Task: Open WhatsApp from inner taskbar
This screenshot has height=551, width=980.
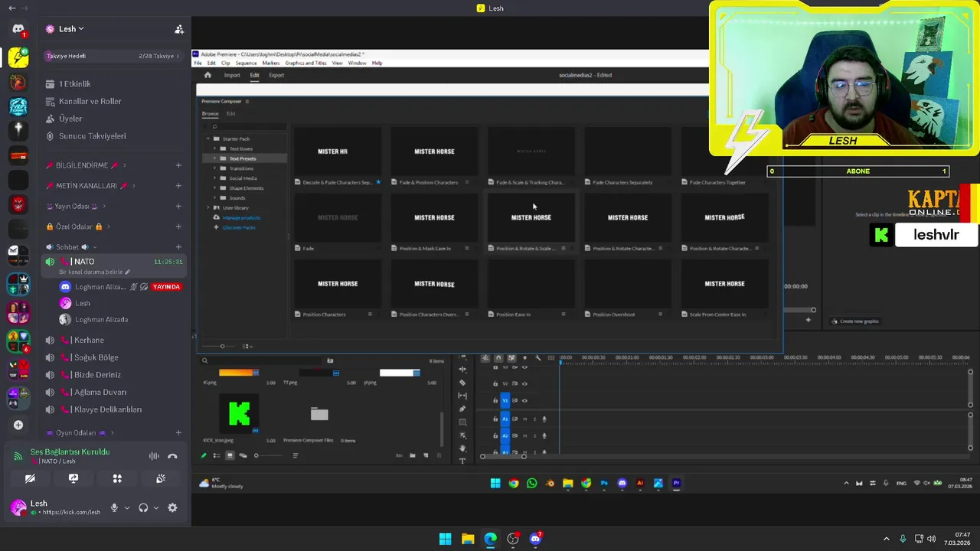Action: pyautogui.click(x=532, y=483)
